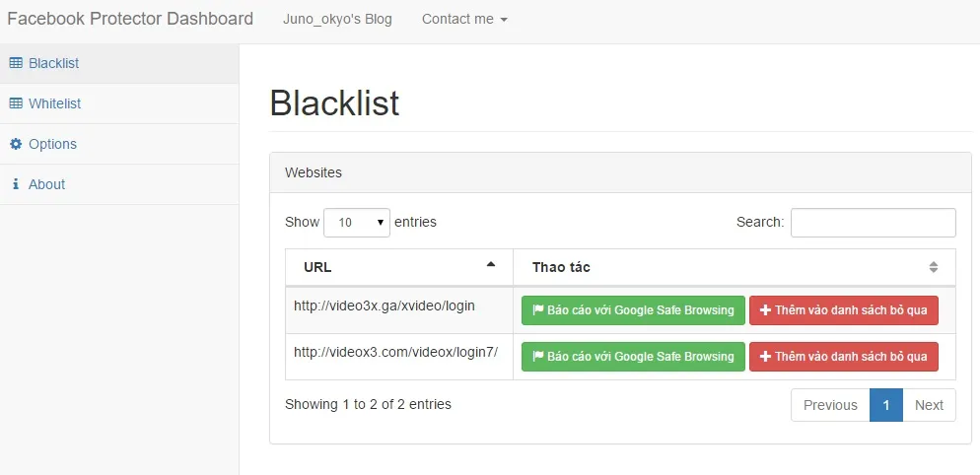Click the Blacklist table icon in sidebar
The height and width of the screenshot is (475, 980).
(16, 63)
